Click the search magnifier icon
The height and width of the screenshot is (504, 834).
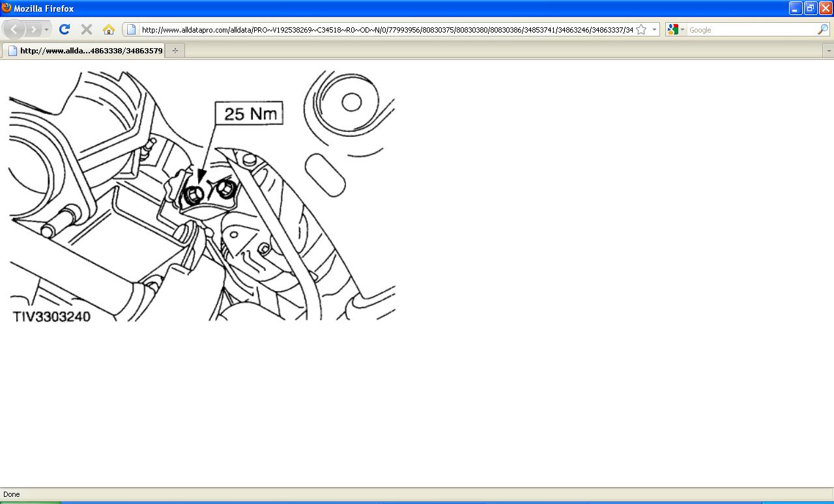823,29
